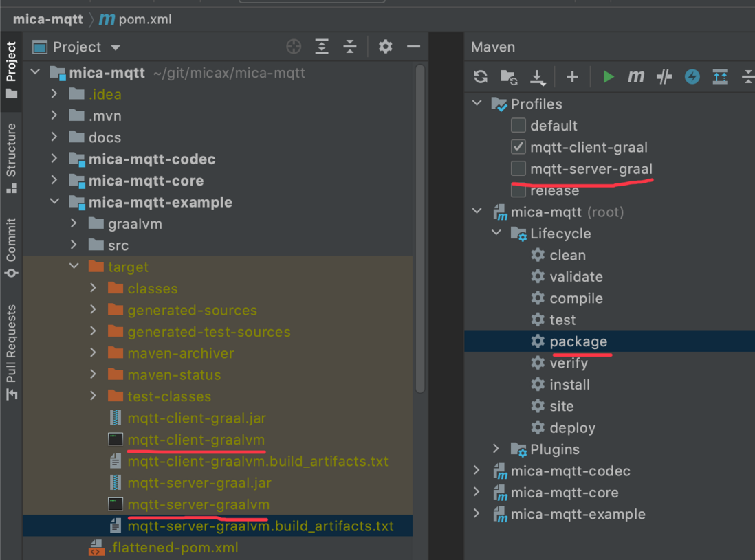
Task: Click the Collapse All icon in Project panel
Action: [350, 47]
